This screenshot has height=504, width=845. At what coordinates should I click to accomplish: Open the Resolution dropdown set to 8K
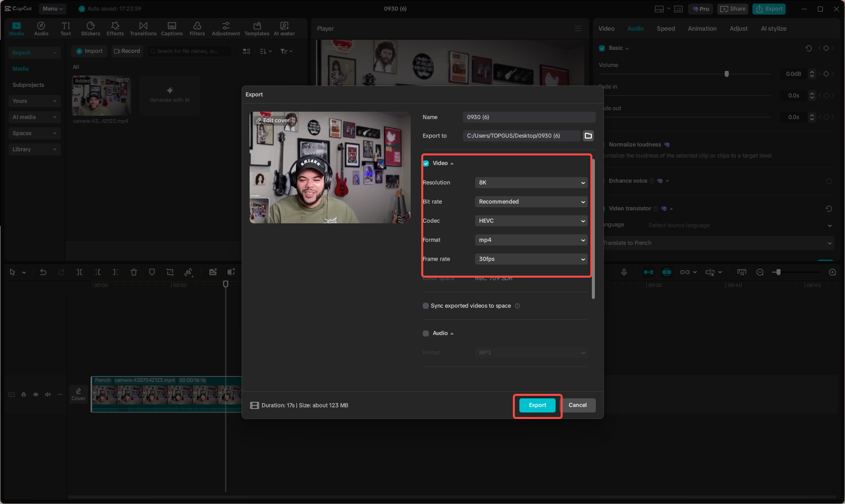tap(531, 182)
